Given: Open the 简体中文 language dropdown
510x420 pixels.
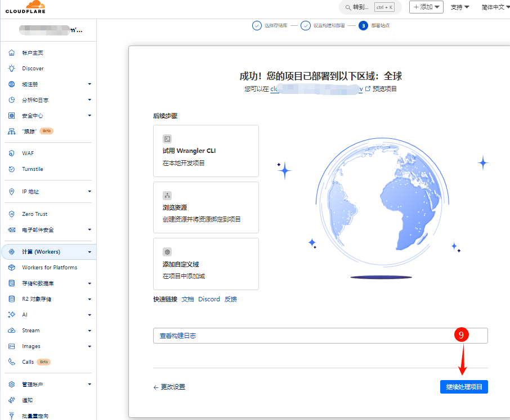Looking at the screenshot, I should (494, 7).
